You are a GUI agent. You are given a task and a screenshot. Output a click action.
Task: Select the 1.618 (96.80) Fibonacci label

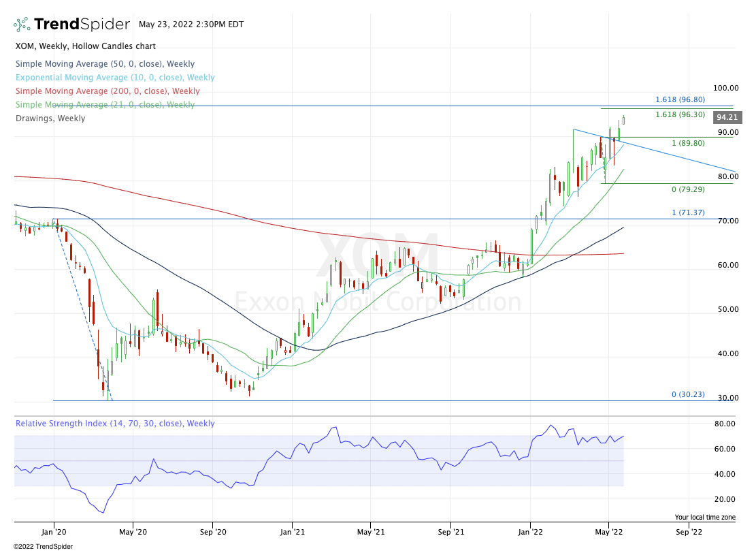tap(680, 99)
